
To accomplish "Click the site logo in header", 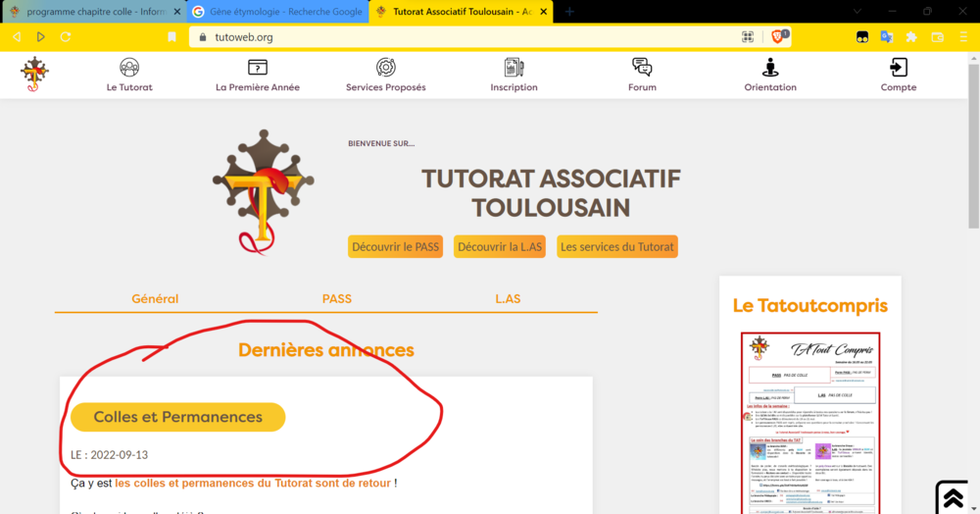I will 35,74.
